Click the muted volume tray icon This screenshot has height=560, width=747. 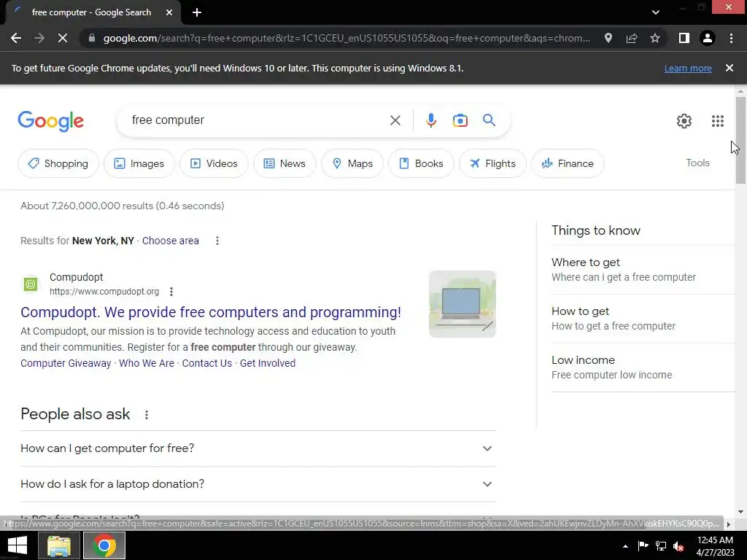tap(679, 546)
